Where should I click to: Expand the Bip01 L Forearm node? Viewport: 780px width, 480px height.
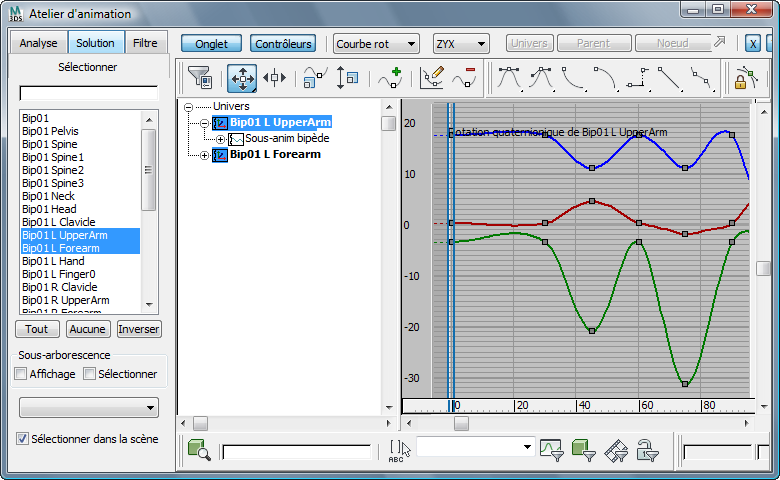coord(204,156)
